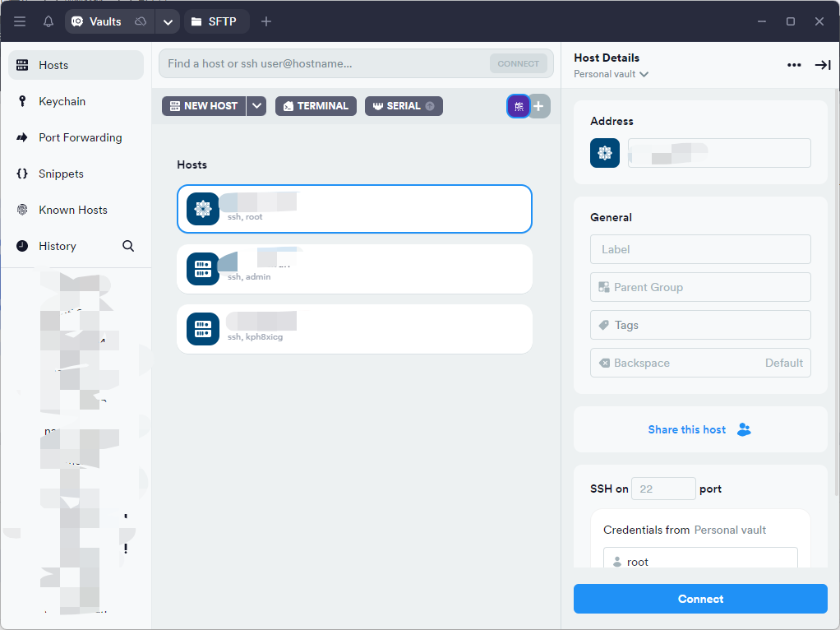Click the Label input field
This screenshot has height=630, width=840.
coord(700,249)
